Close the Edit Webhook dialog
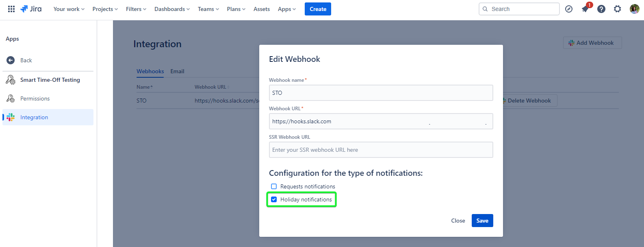 pyautogui.click(x=458, y=221)
